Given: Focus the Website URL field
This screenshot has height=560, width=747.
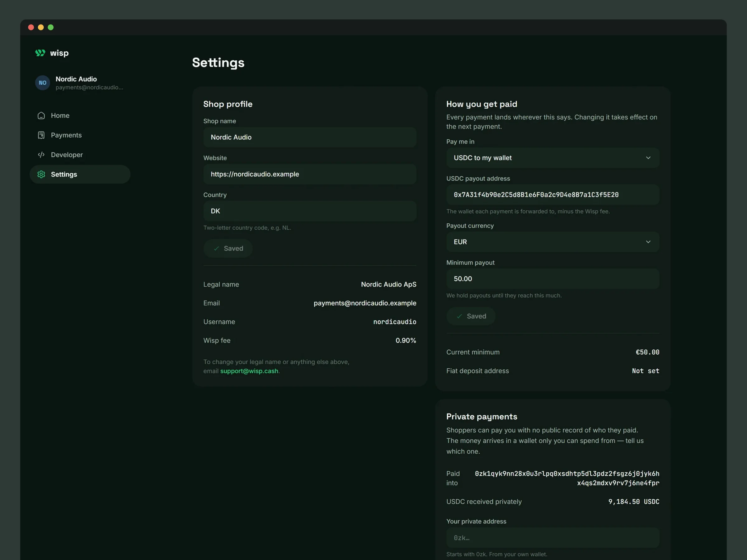Looking at the screenshot, I should 310,174.
